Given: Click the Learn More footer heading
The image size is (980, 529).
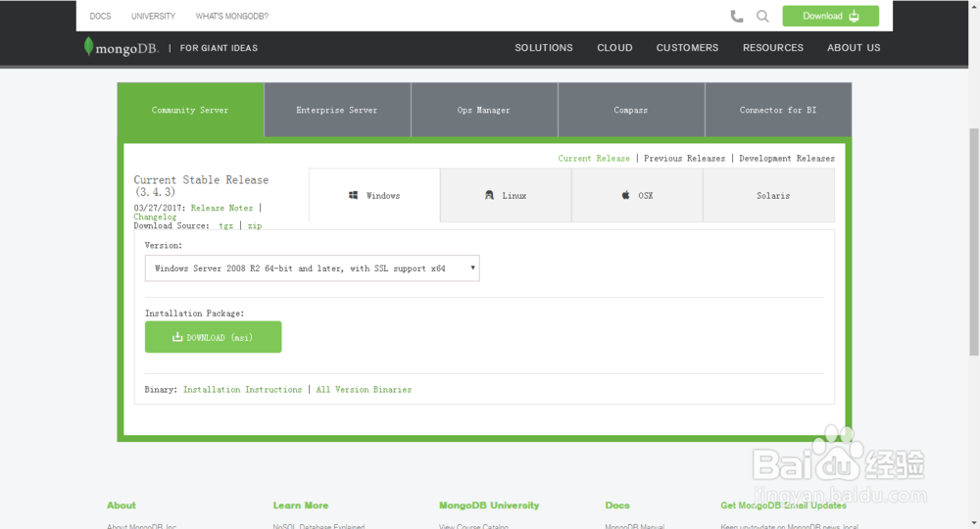Looking at the screenshot, I should coord(301,505).
